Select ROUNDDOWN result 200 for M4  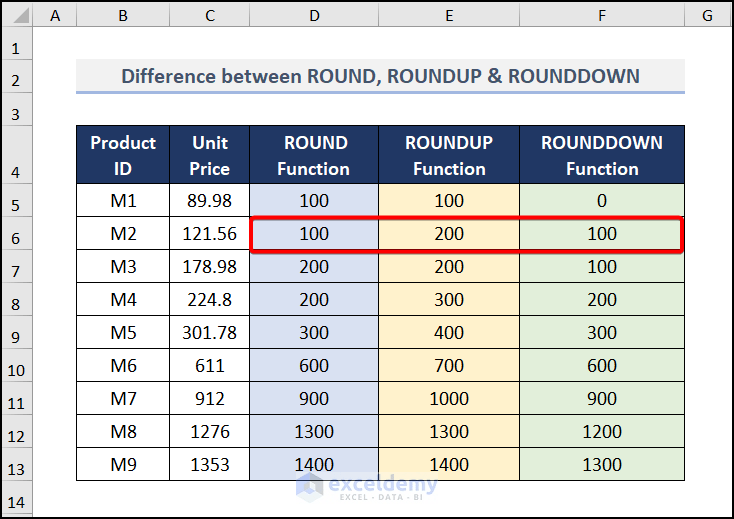[x=602, y=300]
